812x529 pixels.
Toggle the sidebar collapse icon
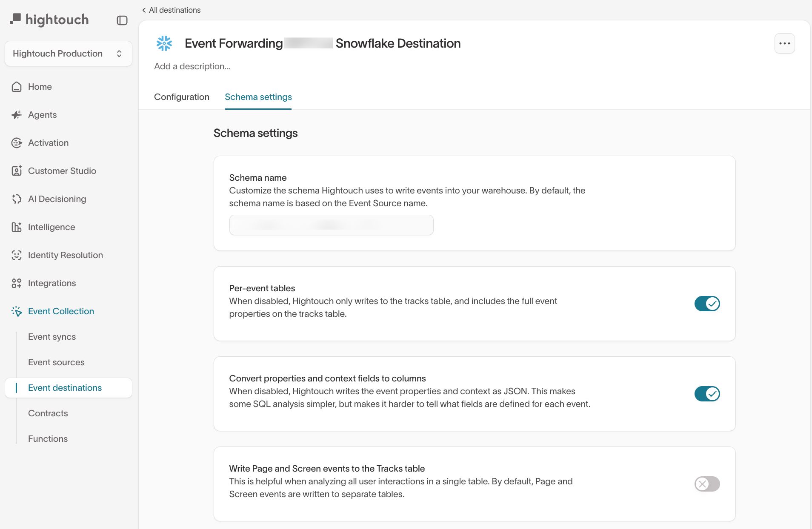[x=123, y=20]
